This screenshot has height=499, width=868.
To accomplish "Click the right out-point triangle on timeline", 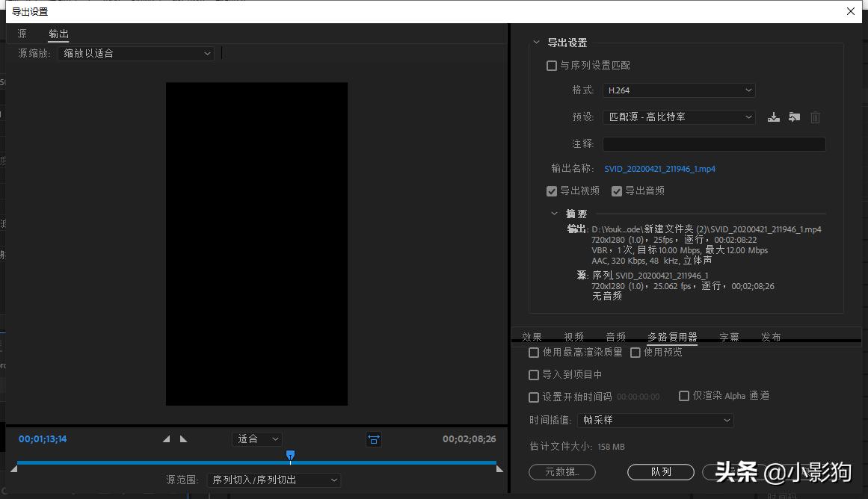I will tap(499, 468).
